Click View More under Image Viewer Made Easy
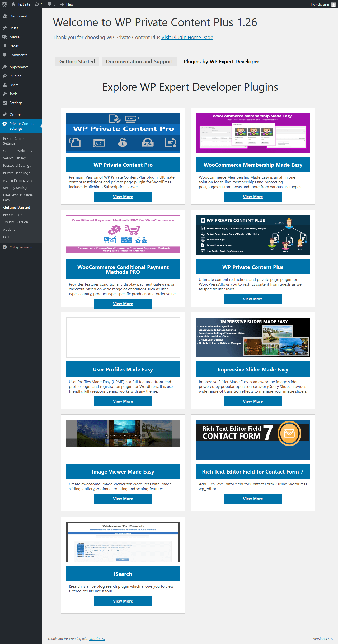 pos(123,499)
